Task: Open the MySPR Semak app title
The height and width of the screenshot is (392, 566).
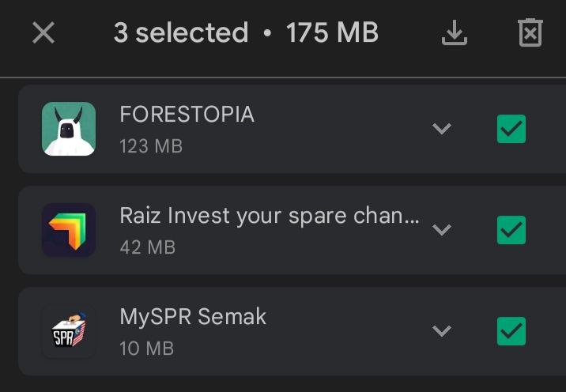Action: (193, 317)
